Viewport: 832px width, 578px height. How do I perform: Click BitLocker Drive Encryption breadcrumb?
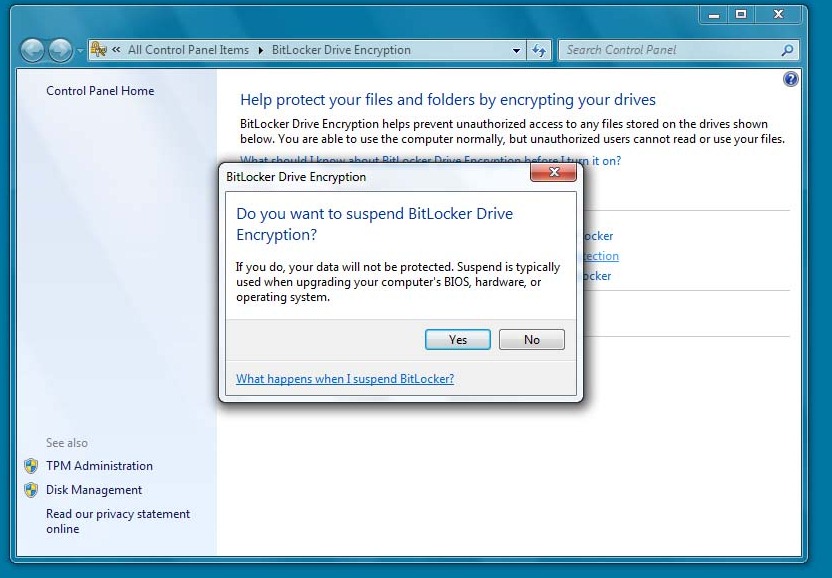[341, 50]
